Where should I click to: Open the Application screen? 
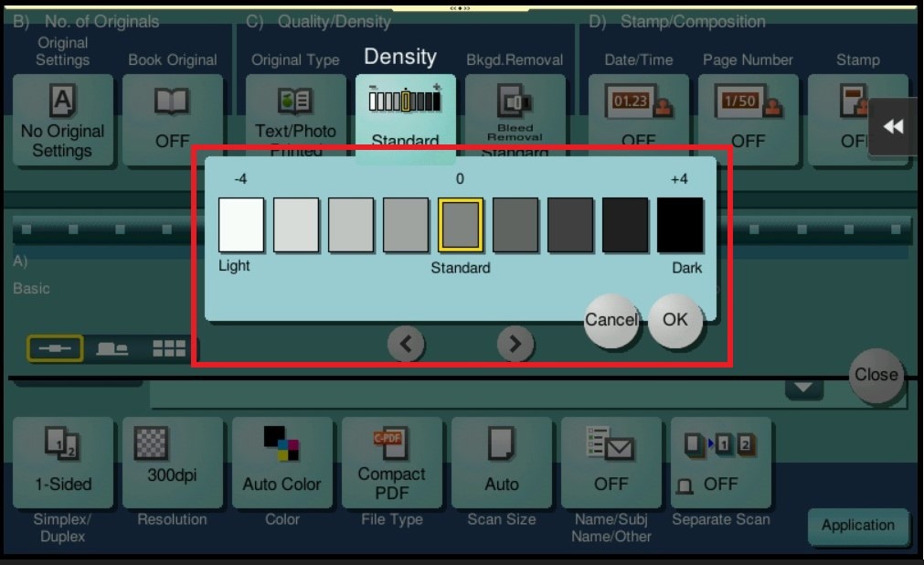click(x=857, y=526)
